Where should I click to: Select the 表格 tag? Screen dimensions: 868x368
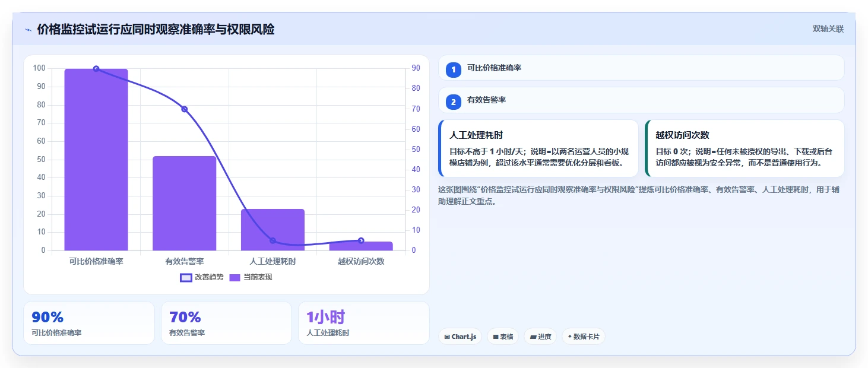coord(503,337)
